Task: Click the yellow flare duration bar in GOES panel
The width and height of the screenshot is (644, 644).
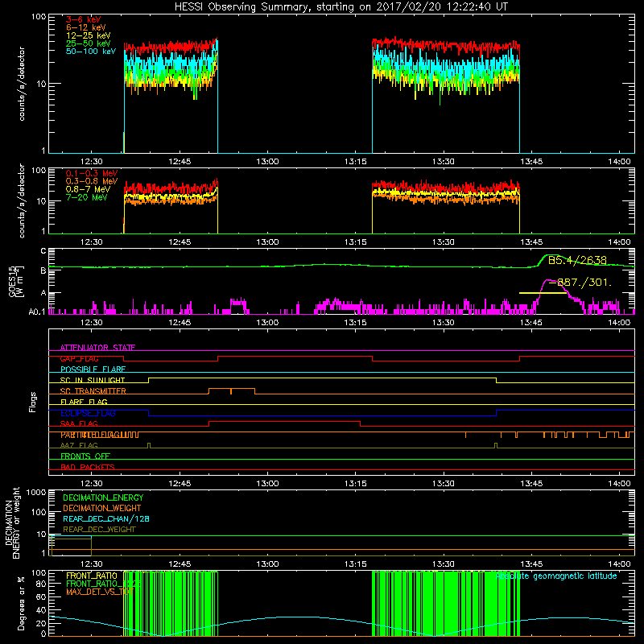Action: (543, 293)
